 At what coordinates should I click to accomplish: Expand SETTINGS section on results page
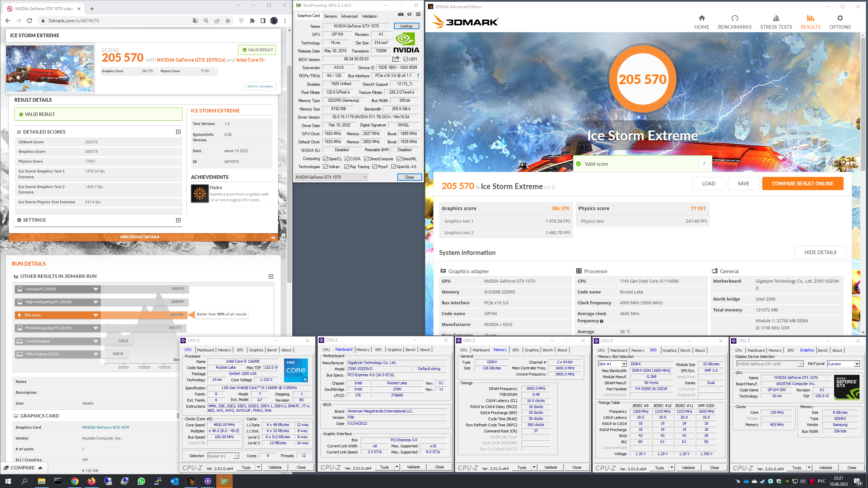[x=178, y=220]
